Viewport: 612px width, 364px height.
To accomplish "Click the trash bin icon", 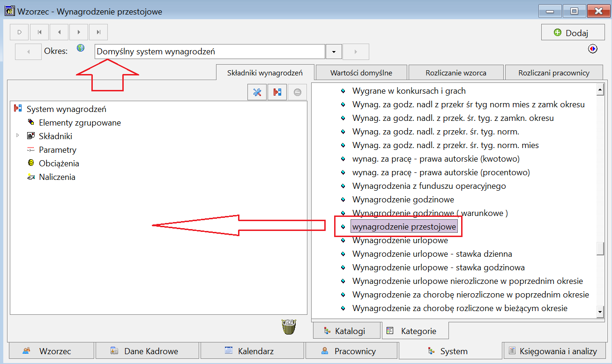I will click(289, 327).
